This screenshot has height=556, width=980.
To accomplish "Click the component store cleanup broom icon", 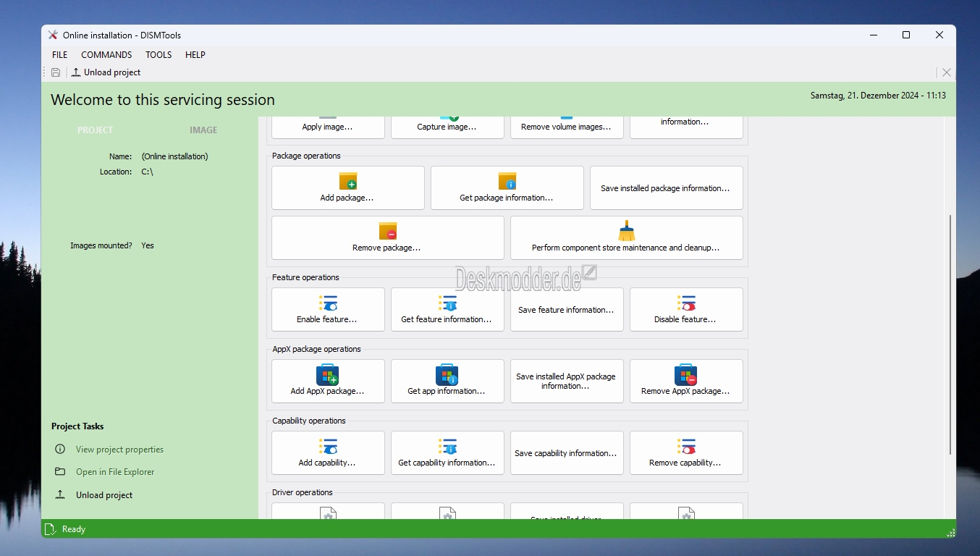I will tap(627, 231).
